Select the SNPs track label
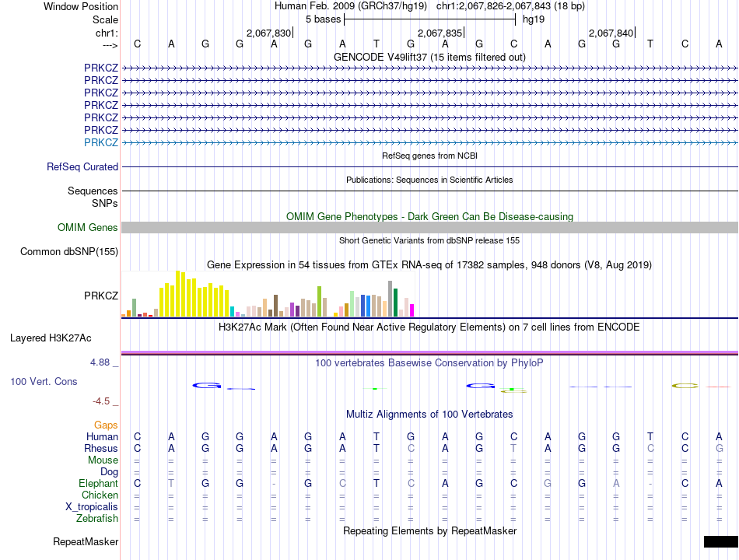 tap(105, 203)
